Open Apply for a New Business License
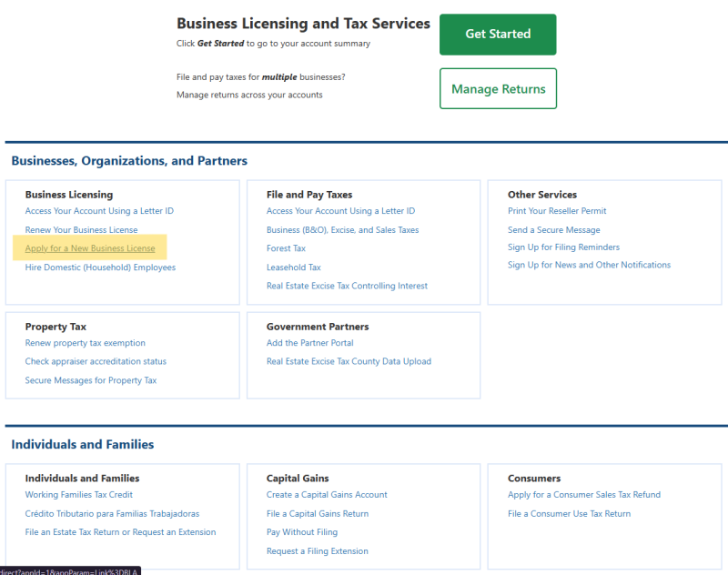 click(x=90, y=248)
